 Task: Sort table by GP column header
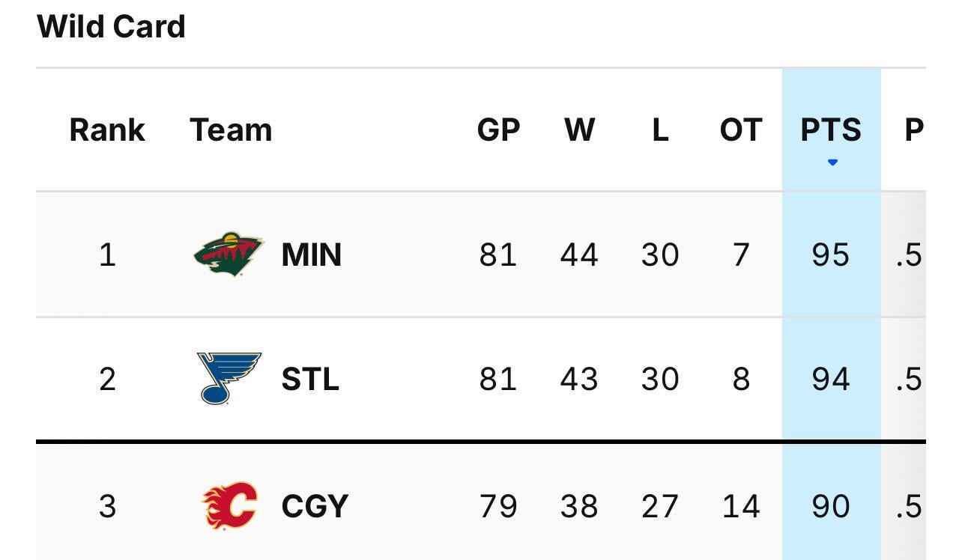click(498, 130)
